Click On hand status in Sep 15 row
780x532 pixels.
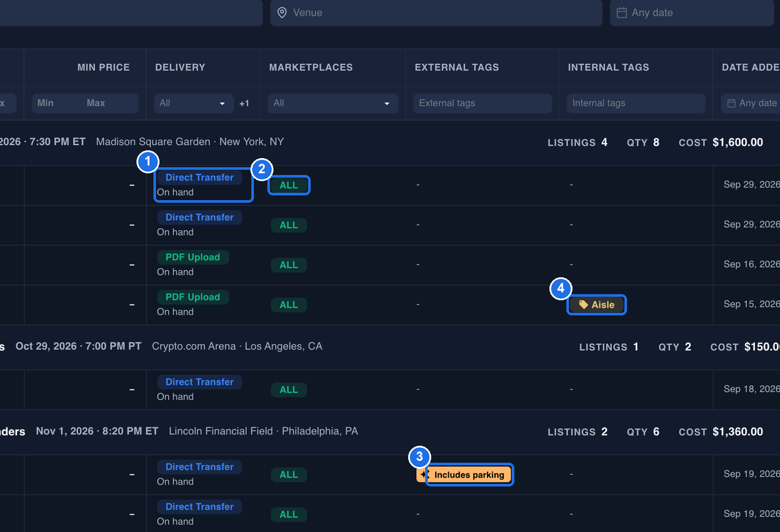tap(175, 312)
